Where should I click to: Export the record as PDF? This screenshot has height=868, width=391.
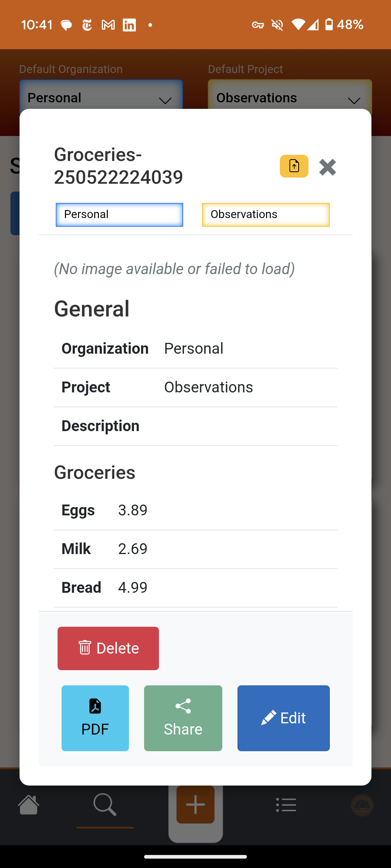tap(95, 718)
